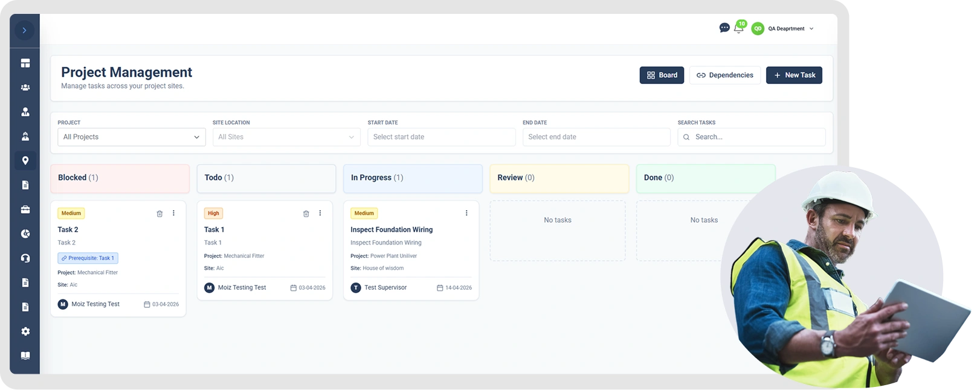Image resolution: width=980 pixels, height=390 pixels.
Task: Click the Select end date field
Action: [x=596, y=137]
